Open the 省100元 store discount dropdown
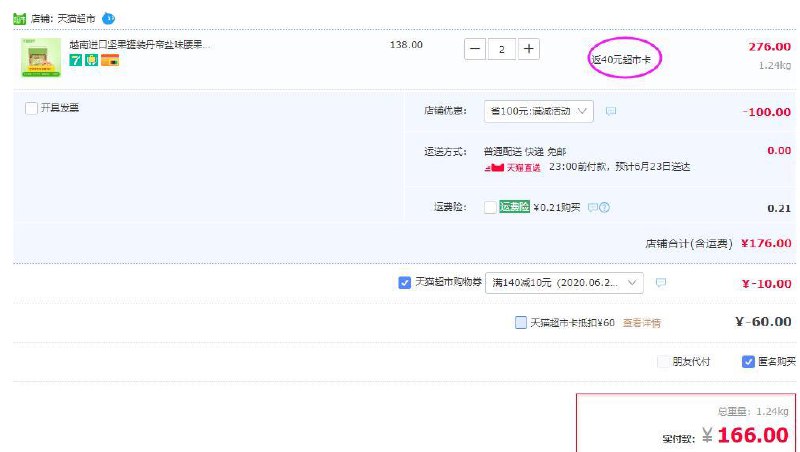800x452 pixels. (538, 111)
